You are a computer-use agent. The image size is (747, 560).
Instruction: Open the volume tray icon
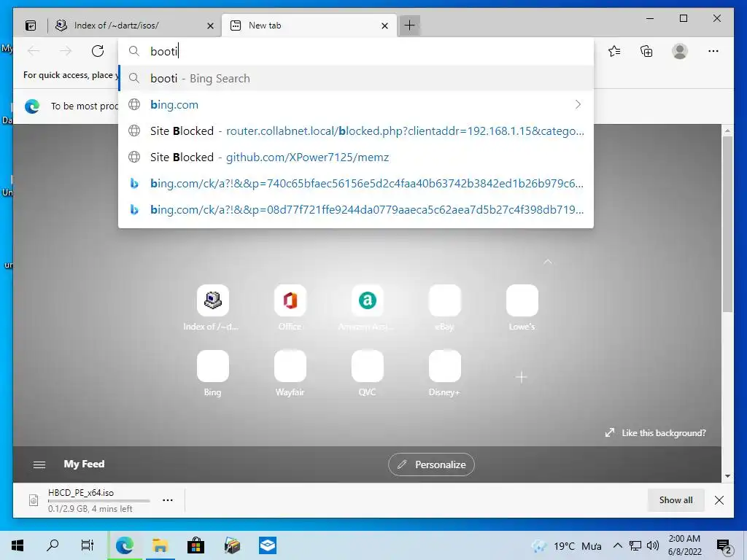click(x=653, y=545)
